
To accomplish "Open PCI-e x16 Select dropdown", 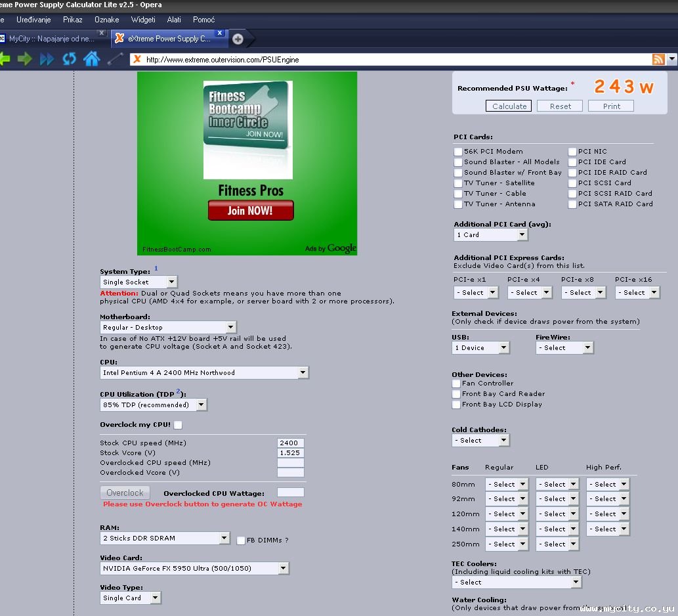I will coord(637,293).
